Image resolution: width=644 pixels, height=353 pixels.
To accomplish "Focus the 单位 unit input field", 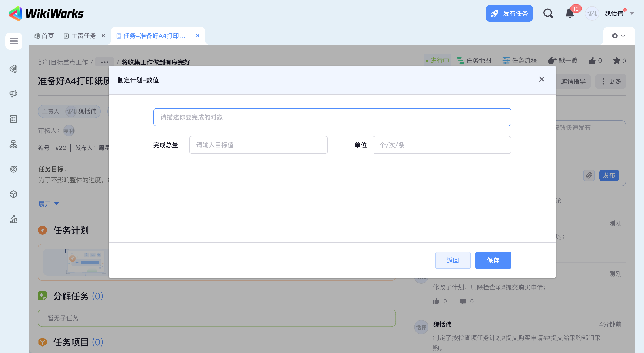I will coord(441,145).
